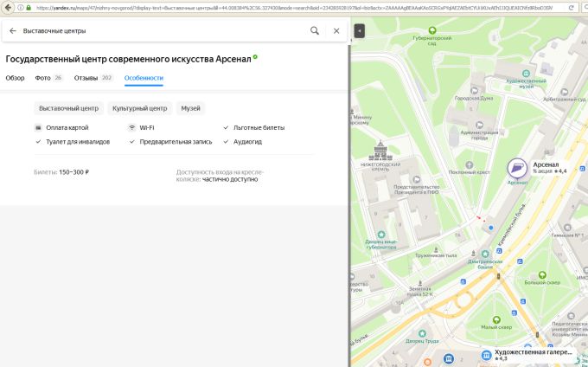This screenshot has height=367, width=588.
Task: Click Губернаторский сад park marker on map
Action: [x=432, y=30]
